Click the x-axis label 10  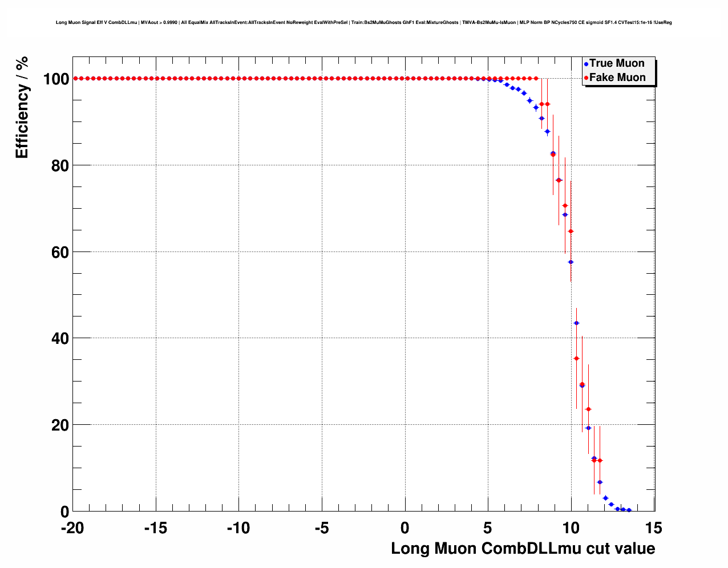571,529
